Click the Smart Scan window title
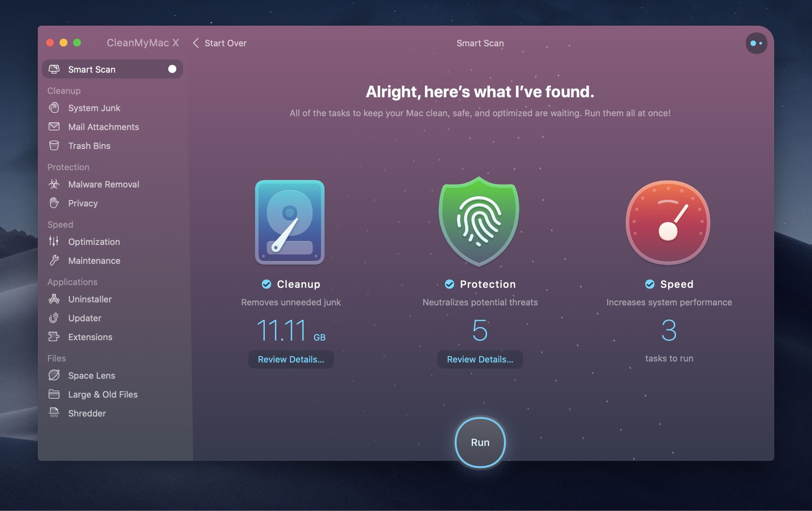 click(x=480, y=43)
